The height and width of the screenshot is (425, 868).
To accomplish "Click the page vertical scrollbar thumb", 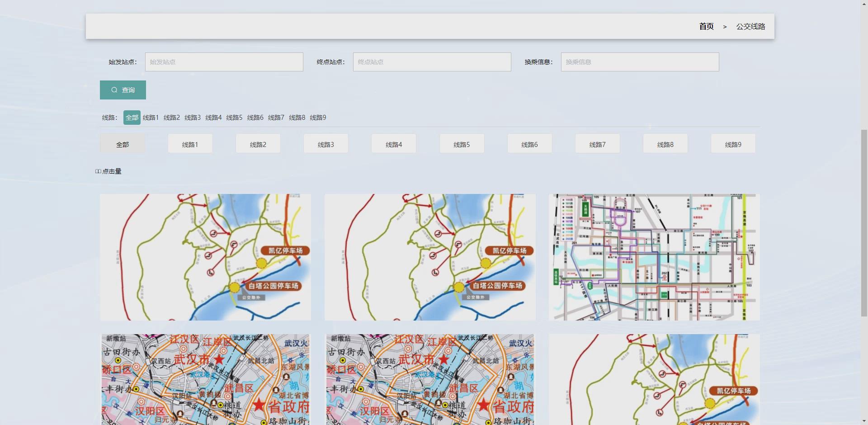I will tap(864, 222).
